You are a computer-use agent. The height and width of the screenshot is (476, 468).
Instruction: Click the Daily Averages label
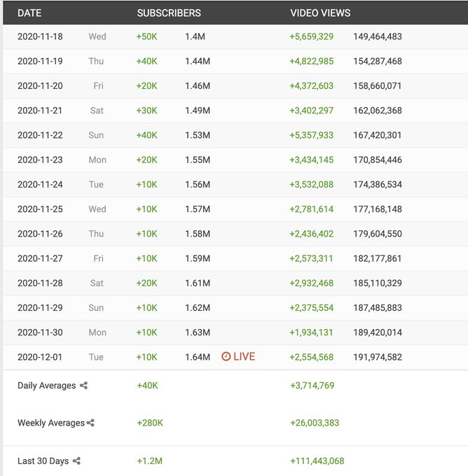pos(47,386)
